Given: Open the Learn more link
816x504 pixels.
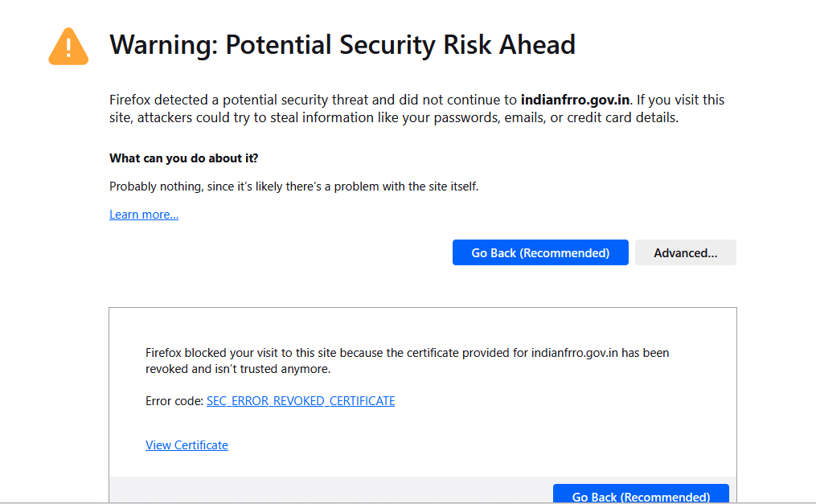Looking at the screenshot, I should tap(144, 215).
